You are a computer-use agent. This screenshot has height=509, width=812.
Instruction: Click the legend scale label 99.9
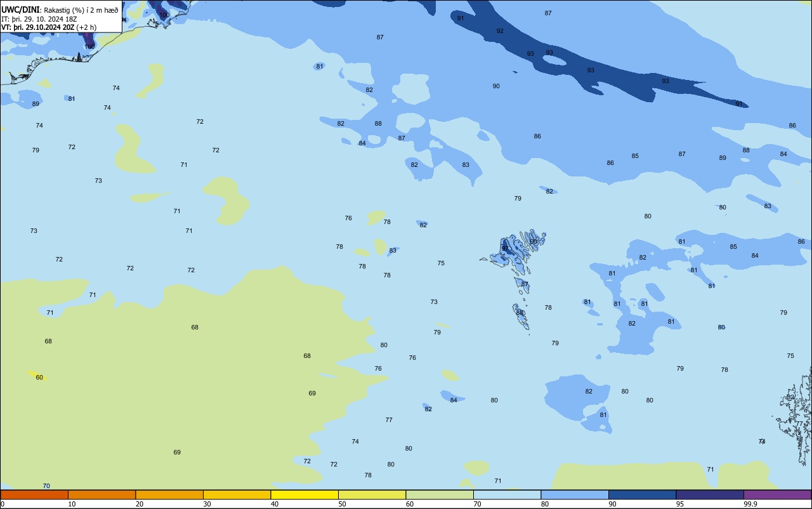point(750,504)
